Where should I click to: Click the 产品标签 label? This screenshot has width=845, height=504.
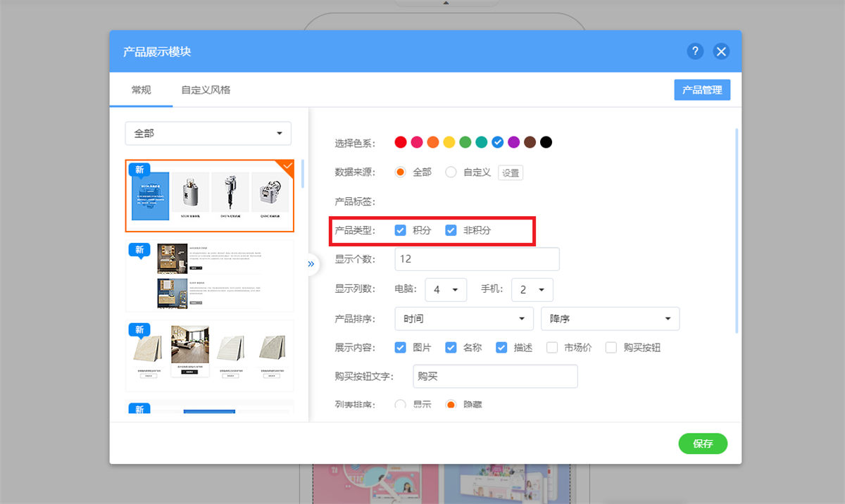pyautogui.click(x=355, y=202)
